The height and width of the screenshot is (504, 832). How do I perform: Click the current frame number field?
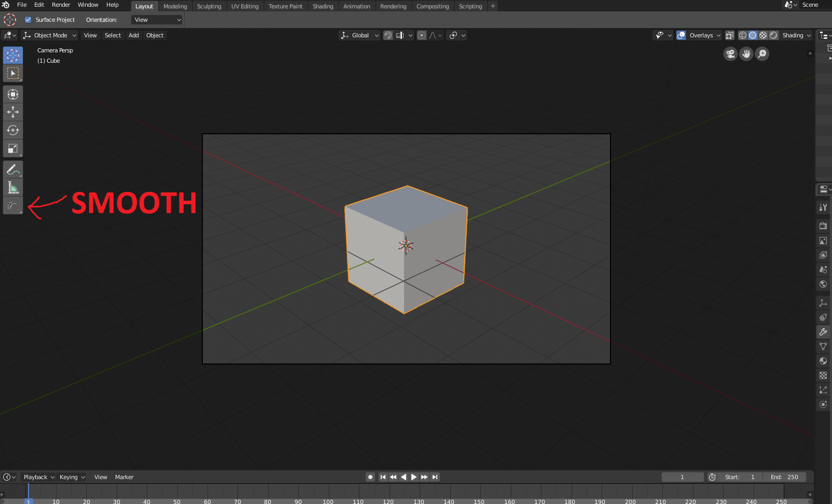click(682, 477)
